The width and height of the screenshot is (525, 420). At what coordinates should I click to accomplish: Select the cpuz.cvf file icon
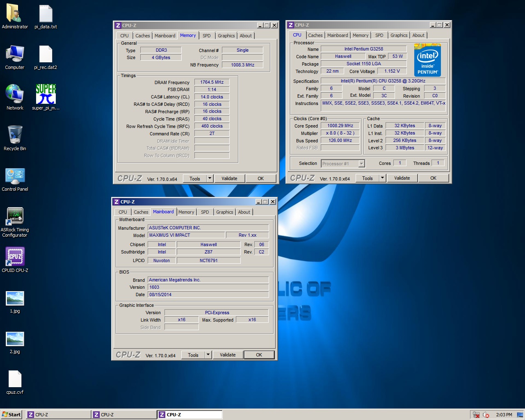point(15,379)
